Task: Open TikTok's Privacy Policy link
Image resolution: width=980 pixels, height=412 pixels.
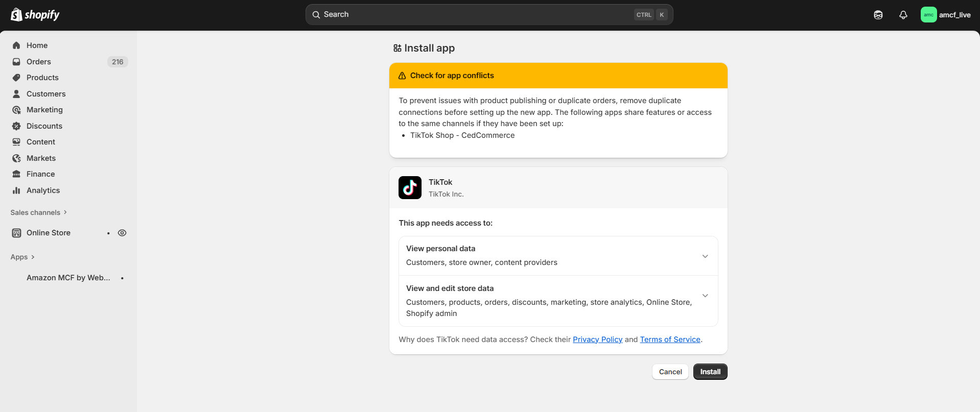Action: (x=597, y=340)
